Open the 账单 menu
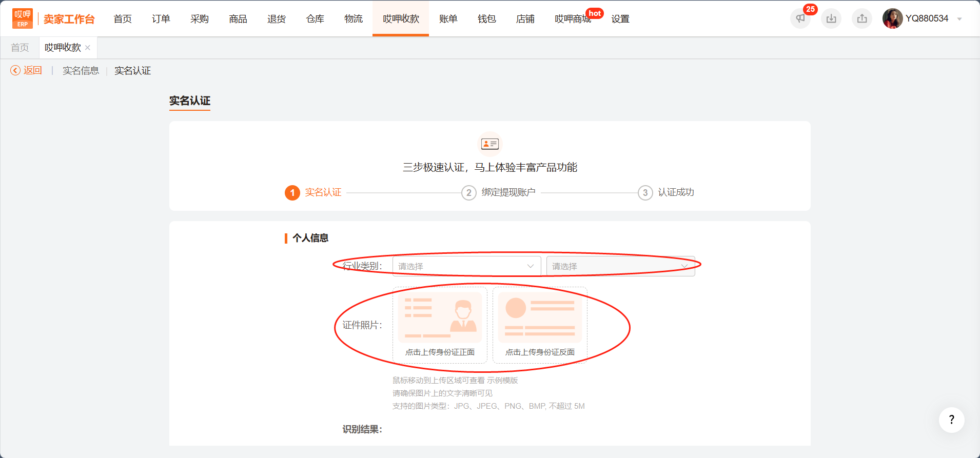This screenshot has width=980, height=458. 448,19
